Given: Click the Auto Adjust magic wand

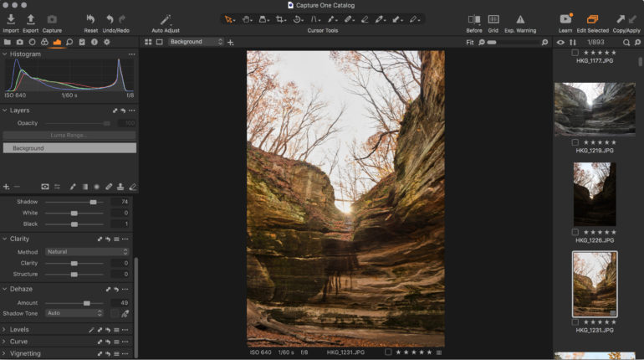Looking at the screenshot, I should click(x=166, y=18).
